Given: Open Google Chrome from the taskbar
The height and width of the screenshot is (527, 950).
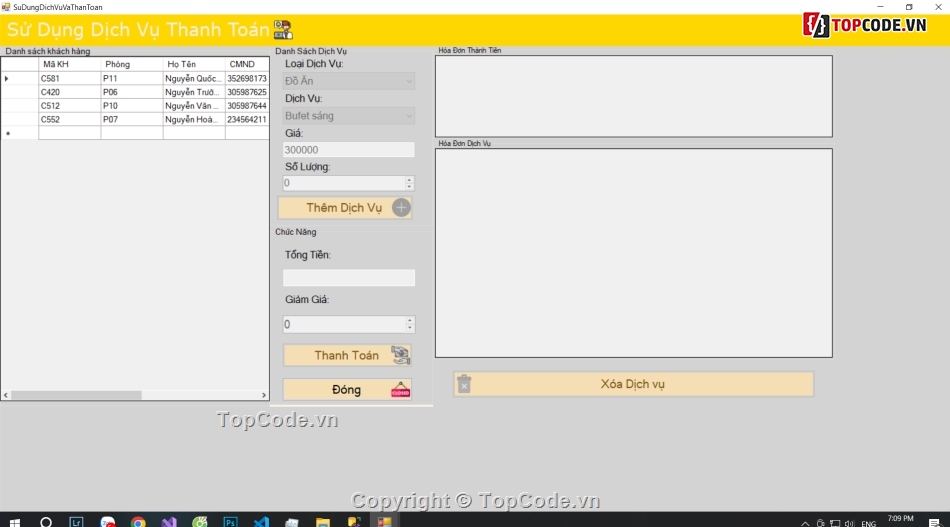Looking at the screenshot, I should [138, 522].
